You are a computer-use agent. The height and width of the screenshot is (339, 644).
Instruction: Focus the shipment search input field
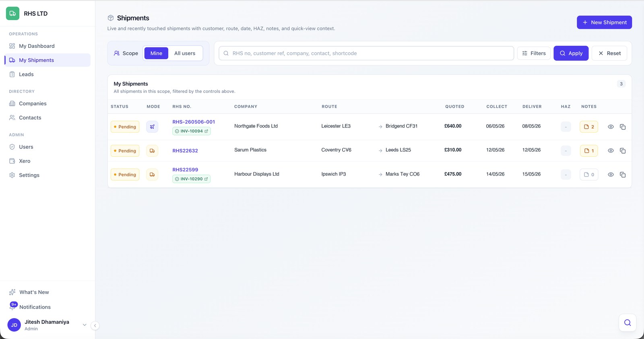[366, 53]
